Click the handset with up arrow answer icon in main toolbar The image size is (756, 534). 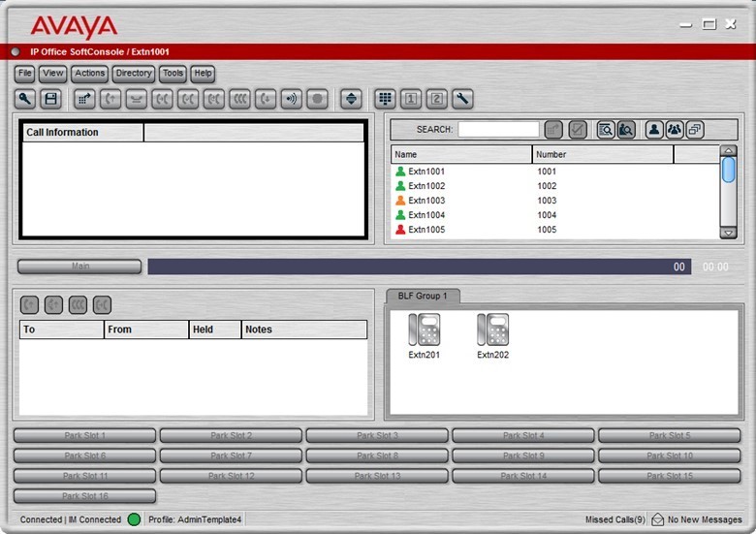click(x=110, y=99)
